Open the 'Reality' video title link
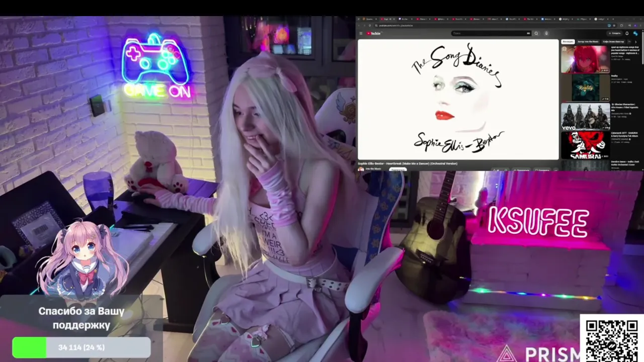Image resolution: width=644 pixels, height=362 pixels. point(614,76)
